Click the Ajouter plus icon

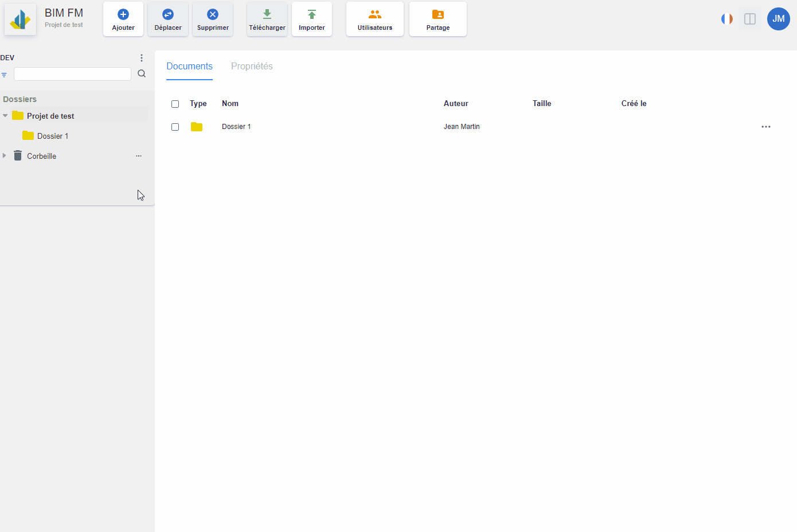point(123,14)
